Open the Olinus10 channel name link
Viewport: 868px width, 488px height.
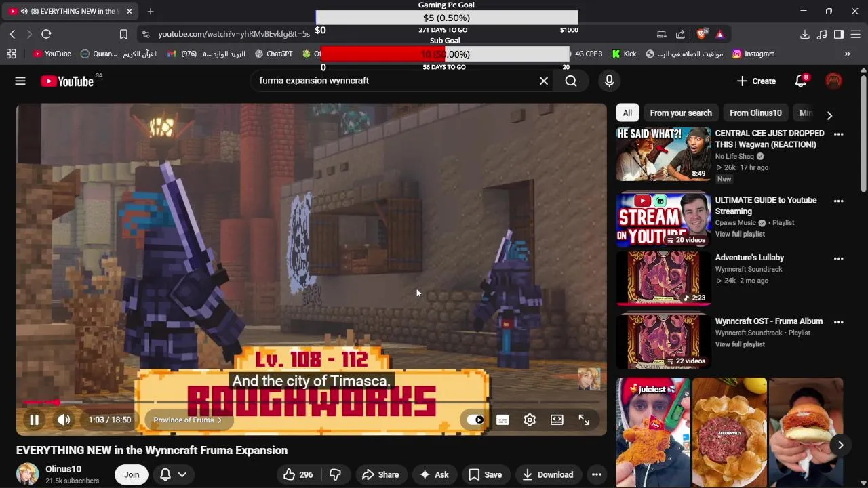pyautogui.click(x=63, y=469)
